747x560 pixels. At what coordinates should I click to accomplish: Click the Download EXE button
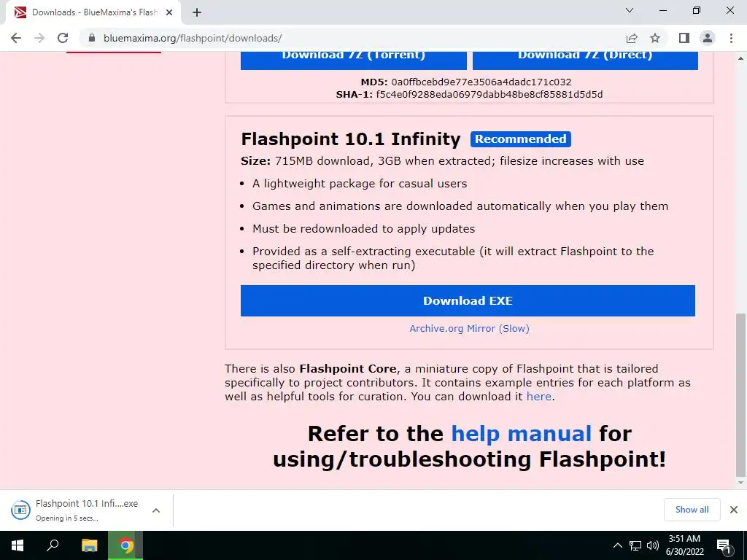click(468, 300)
